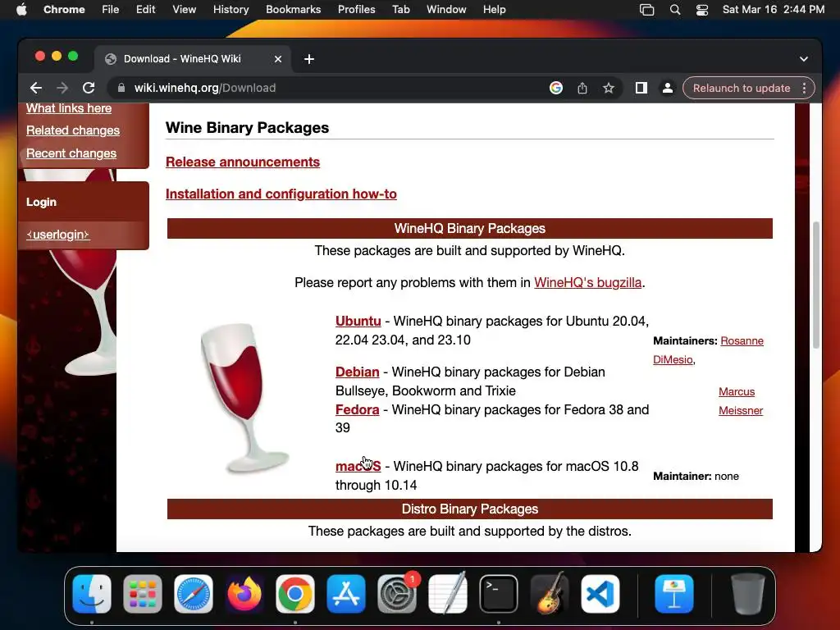Open the Profiles menu
The width and height of the screenshot is (840, 630).
click(356, 10)
